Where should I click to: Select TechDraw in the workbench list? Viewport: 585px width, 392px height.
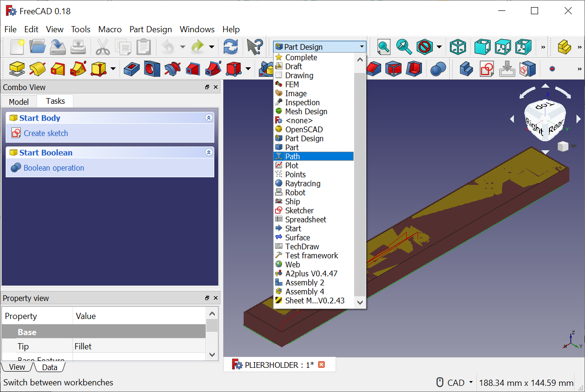point(313,246)
